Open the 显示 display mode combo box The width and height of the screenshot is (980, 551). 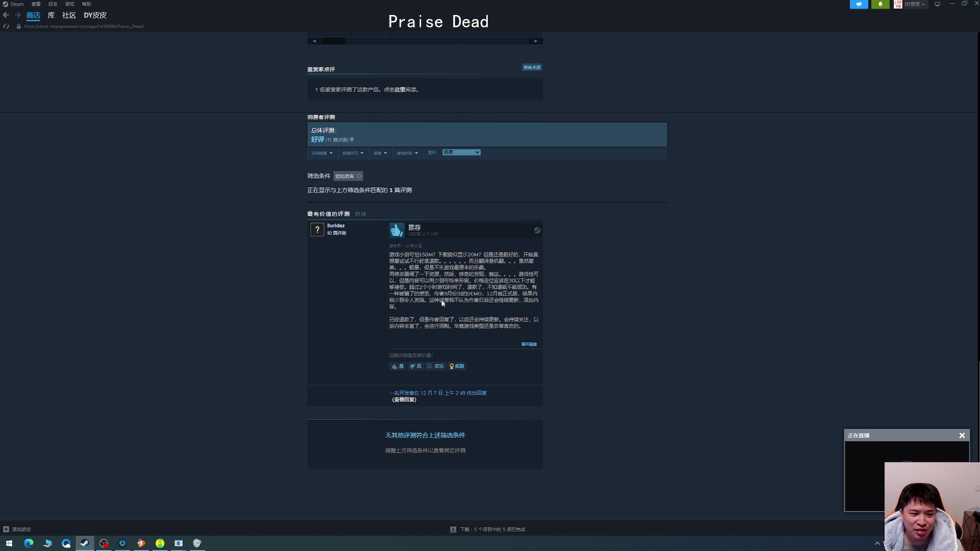(x=461, y=153)
